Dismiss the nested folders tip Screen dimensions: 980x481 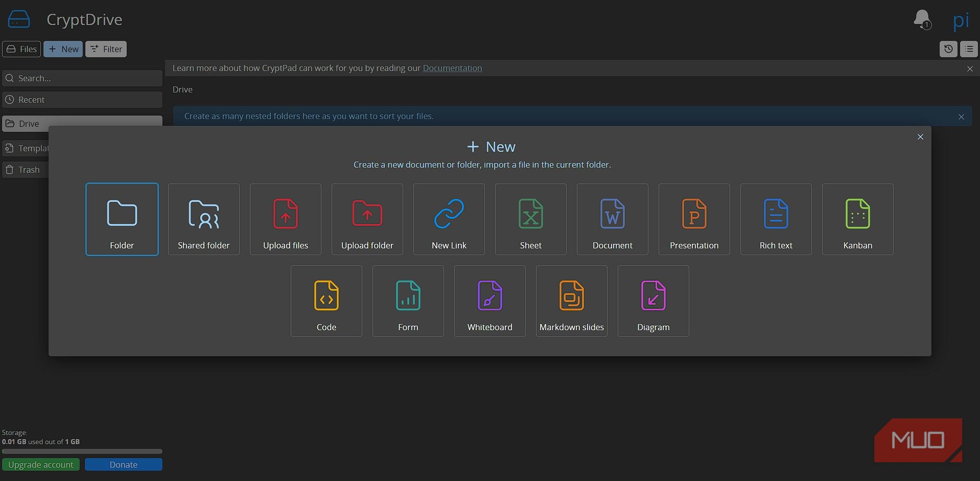coord(961,117)
